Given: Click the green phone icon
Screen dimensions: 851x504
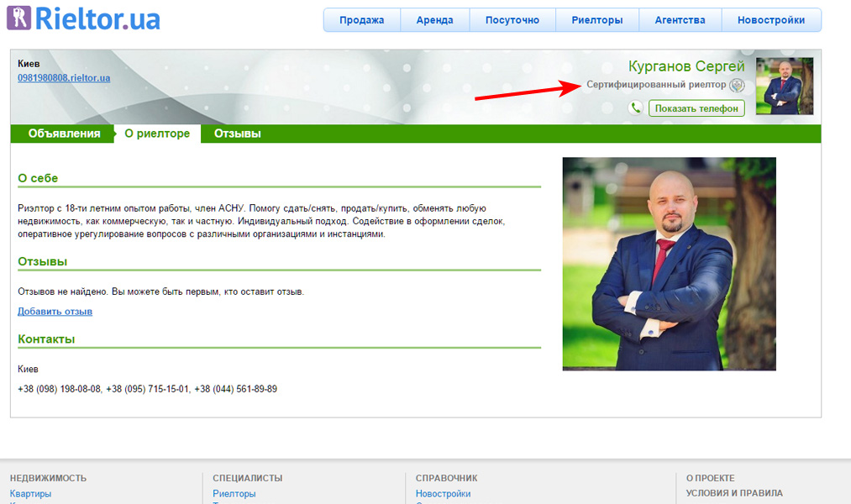Looking at the screenshot, I should [x=636, y=108].
